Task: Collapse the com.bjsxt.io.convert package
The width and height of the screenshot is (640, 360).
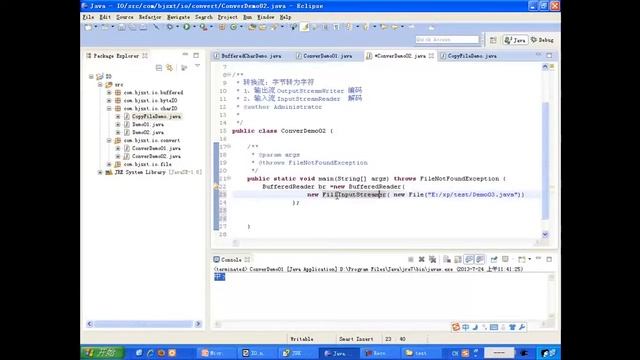Action: pyautogui.click(x=109, y=140)
